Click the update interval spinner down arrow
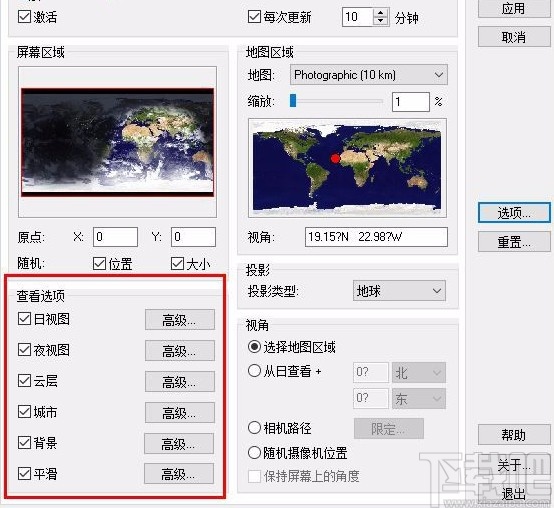 pyautogui.click(x=381, y=20)
